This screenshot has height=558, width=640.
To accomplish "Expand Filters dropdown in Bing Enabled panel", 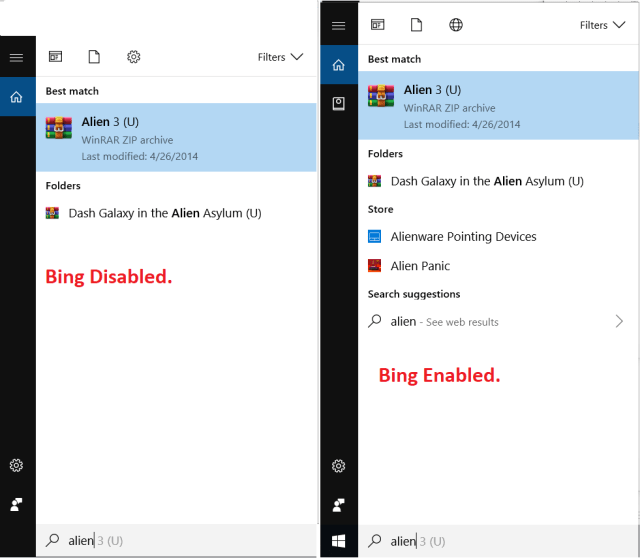I will pyautogui.click(x=602, y=25).
